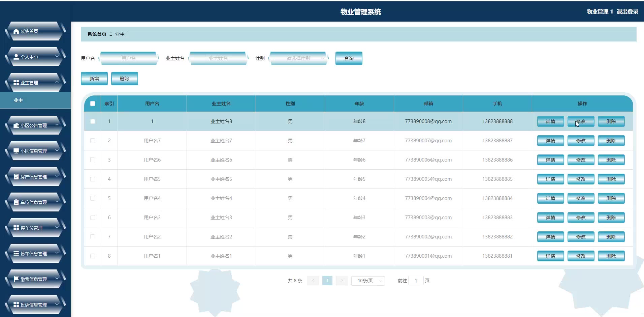The image size is (644, 317).
Task: Click 修改 button for 用户名5 row
Action: pyautogui.click(x=581, y=179)
